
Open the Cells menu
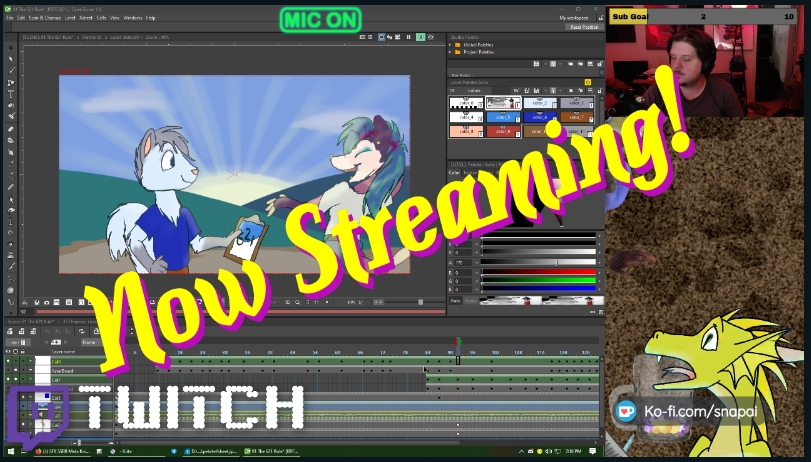[x=101, y=18]
